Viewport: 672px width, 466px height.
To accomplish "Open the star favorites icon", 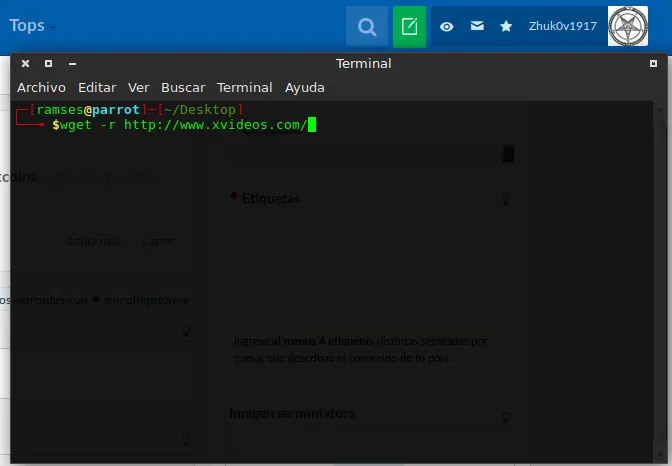I will (x=506, y=26).
